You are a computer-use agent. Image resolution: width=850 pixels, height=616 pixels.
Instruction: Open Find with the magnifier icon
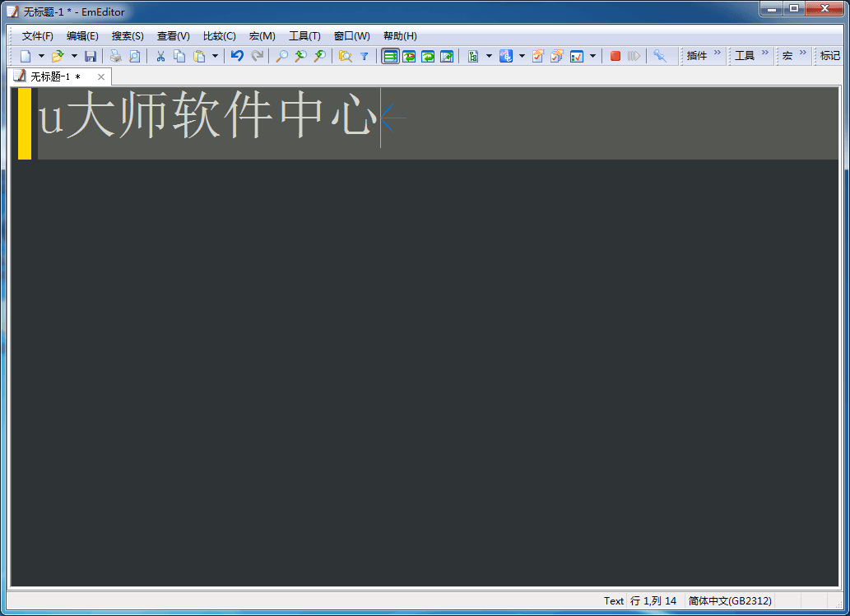[281, 56]
